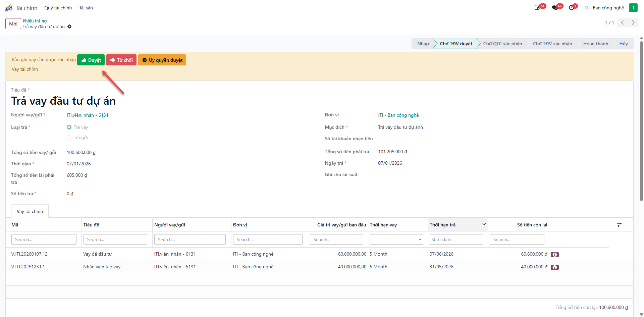Select the Chờ QTC xác nhận status stage
Image resolution: width=644 pixels, height=317 pixels.
pos(502,44)
